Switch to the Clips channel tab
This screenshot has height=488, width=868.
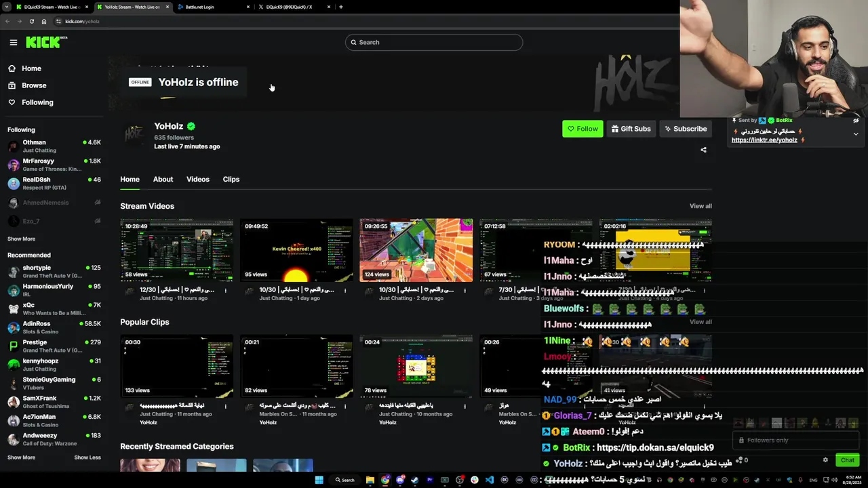coord(231,180)
